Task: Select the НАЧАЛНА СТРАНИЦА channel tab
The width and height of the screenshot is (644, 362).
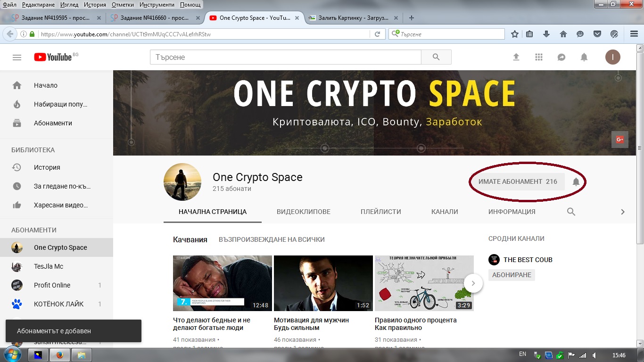Action: (x=213, y=212)
